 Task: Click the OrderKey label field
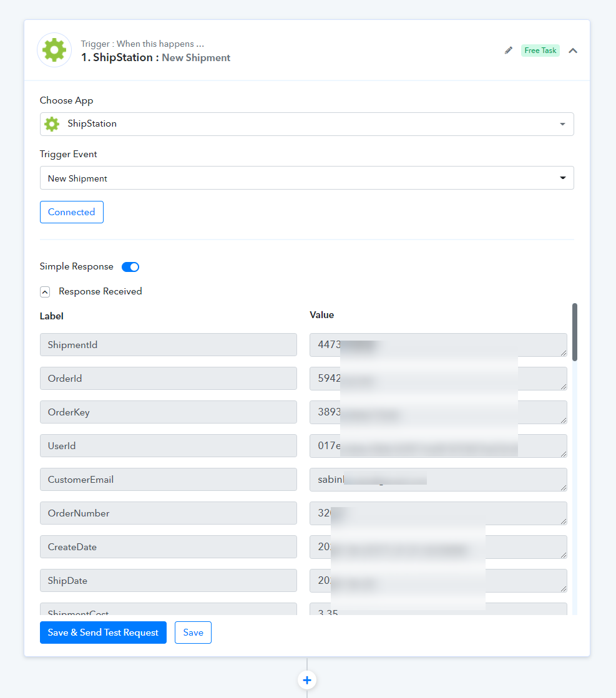169,412
